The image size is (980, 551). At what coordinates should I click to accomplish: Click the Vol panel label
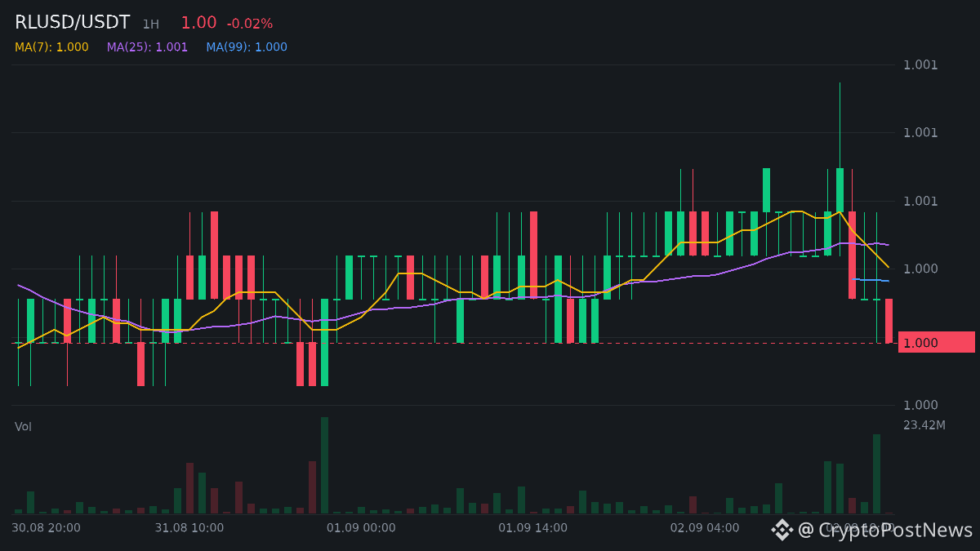pyautogui.click(x=23, y=427)
